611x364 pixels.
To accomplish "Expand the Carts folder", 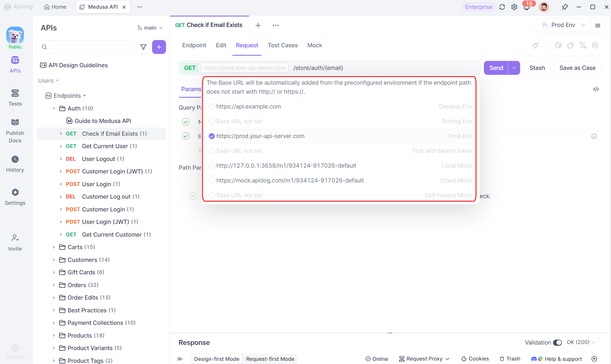I will coord(54,247).
